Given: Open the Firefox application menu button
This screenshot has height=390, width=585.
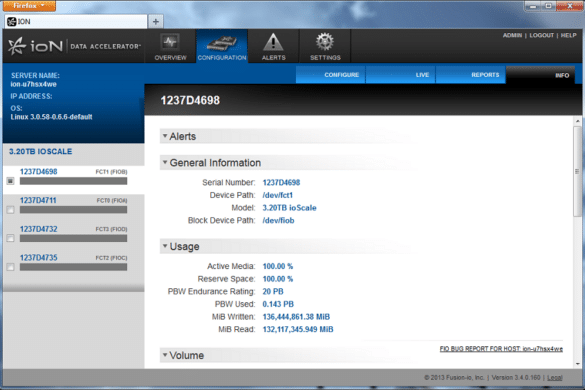Looking at the screenshot, I should [x=29, y=6].
